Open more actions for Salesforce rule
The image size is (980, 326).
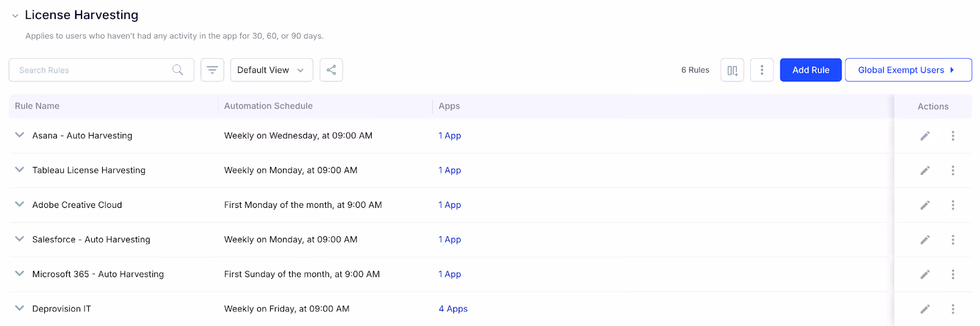953,240
